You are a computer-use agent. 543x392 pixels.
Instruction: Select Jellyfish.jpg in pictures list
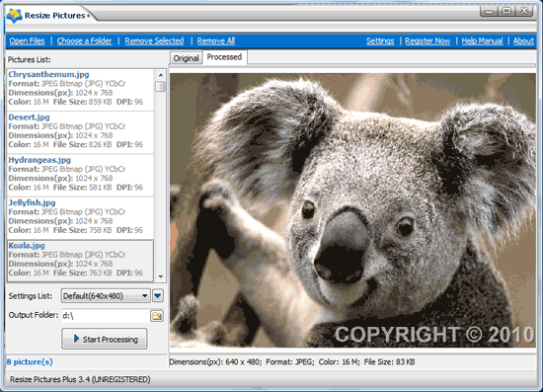click(x=80, y=218)
